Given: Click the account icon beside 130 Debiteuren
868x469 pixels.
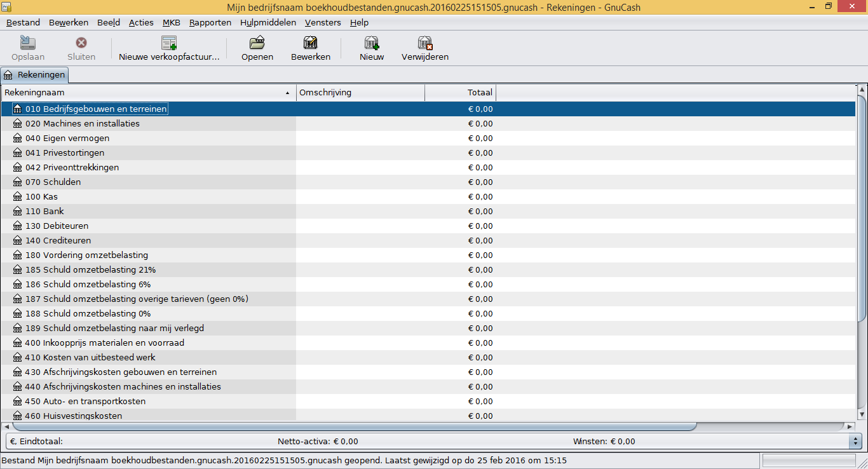Looking at the screenshot, I should click(x=17, y=226).
